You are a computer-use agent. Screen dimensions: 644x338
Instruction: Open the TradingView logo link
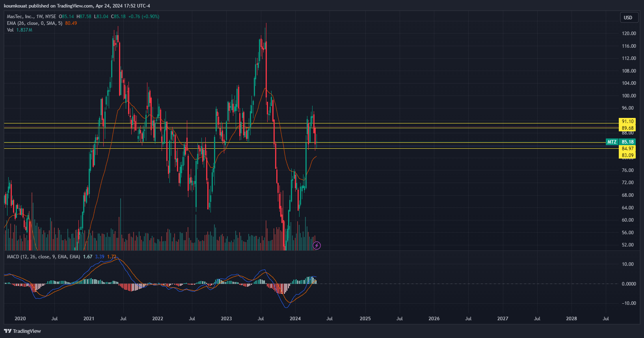[x=22, y=331]
